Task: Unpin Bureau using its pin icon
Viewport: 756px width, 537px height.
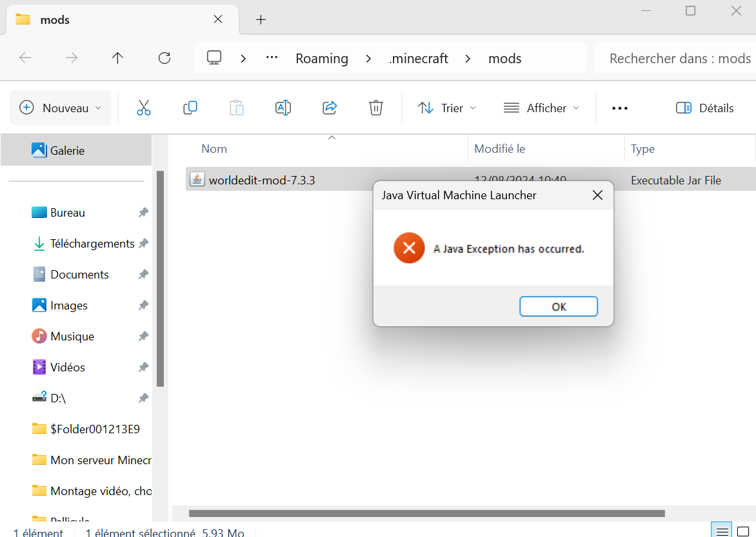Action: tap(143, 212)
